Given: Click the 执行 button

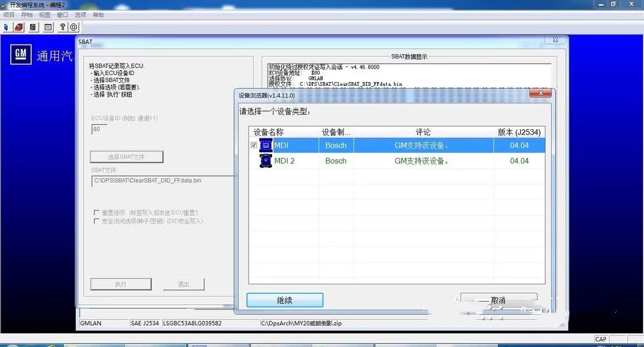Looking at the screenshot, I should 121,284.
